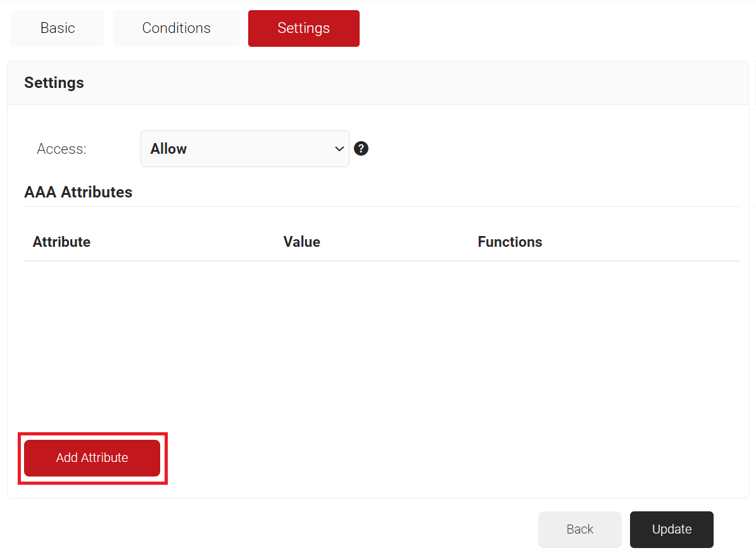756x555 pixels.
Task: Click the Settings panel title
Action: tap(54, 83)
